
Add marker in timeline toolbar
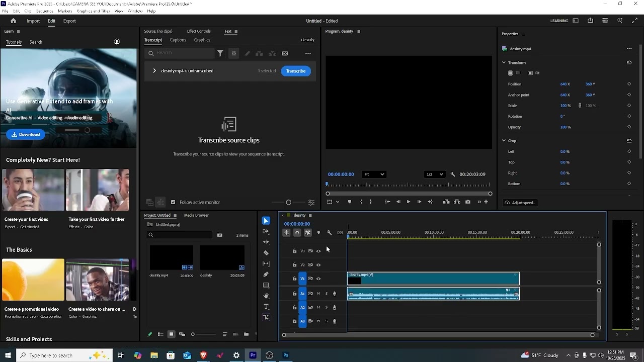point(318,233)
